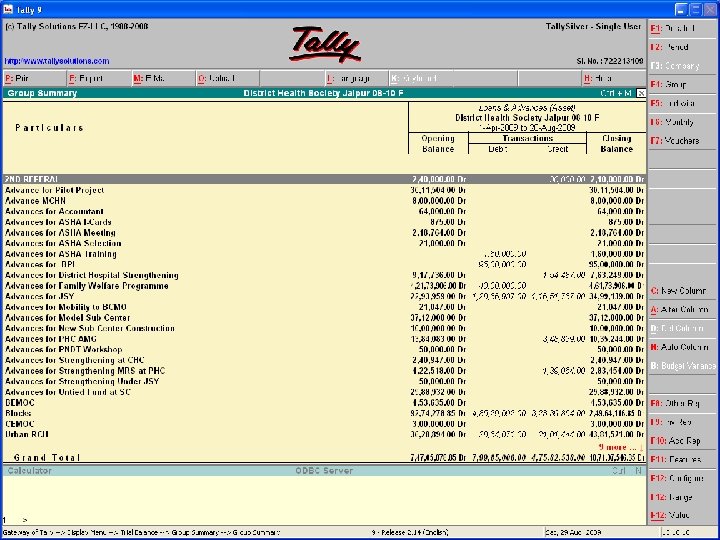Select F1: Detailed on the side panel
The width and height of the screenshot is (720, 540).
[682, 28]
